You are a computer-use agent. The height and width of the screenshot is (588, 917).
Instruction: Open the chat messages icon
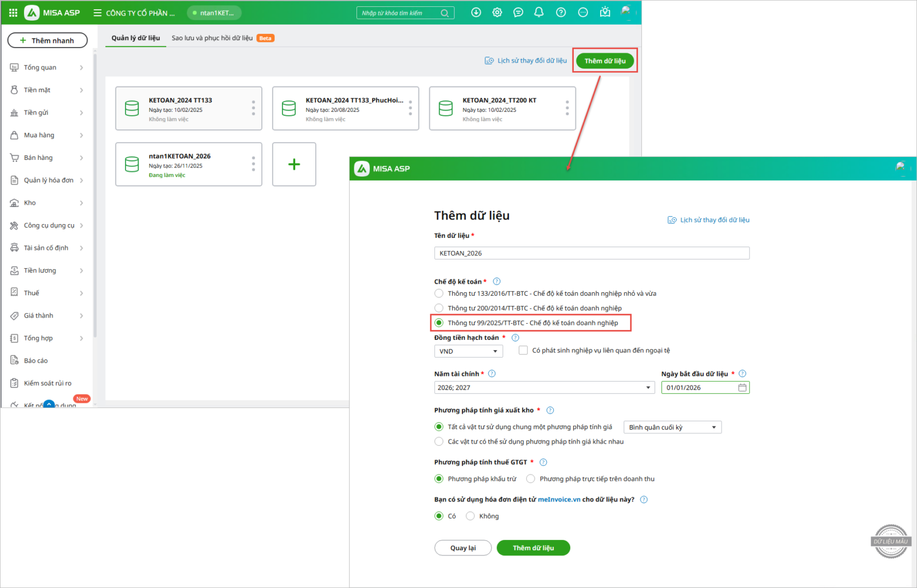point(518,12)
